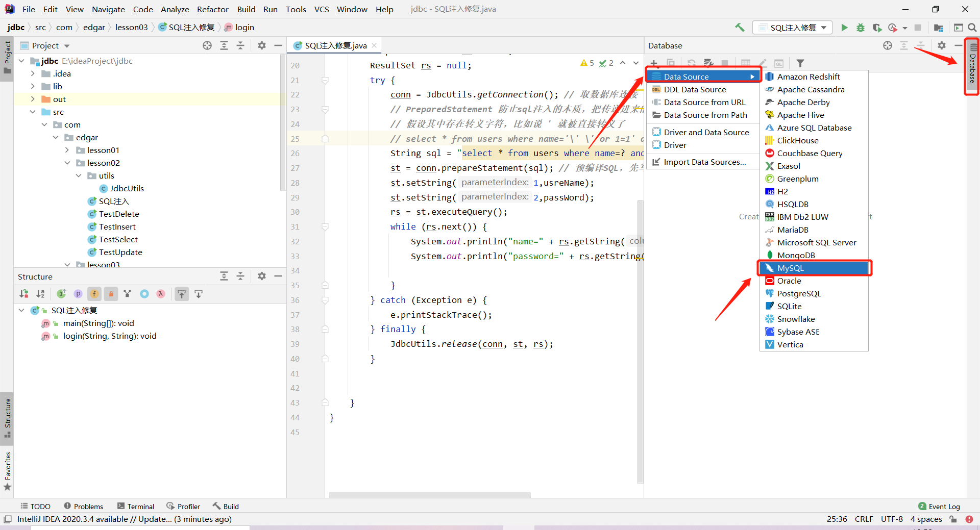Open Terminal tool window button
This screenshot has height=530, width=980.
(136, 506)
